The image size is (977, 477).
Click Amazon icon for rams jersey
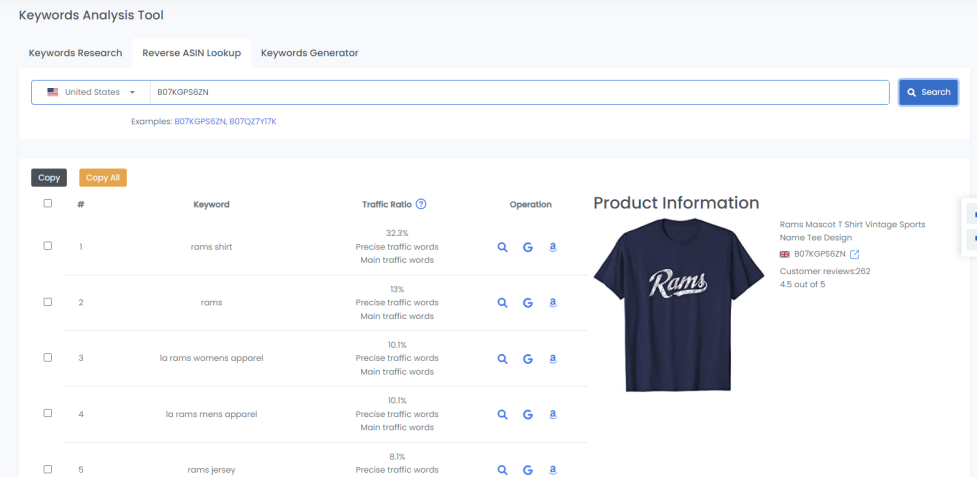pyautogui.click(x=553, y=470)
